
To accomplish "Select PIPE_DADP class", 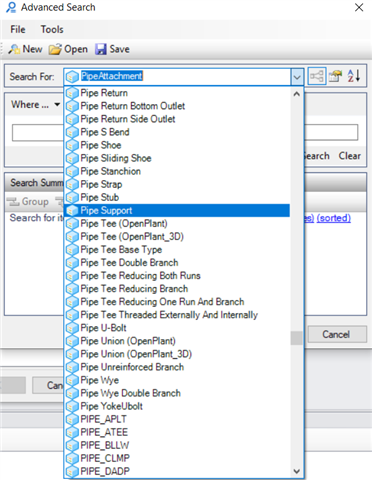I will 177,471.
